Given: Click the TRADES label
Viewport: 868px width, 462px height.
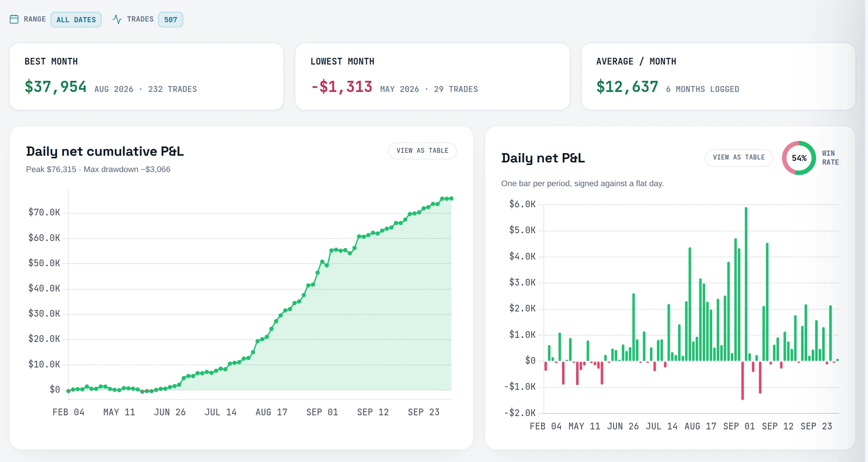Looking at the screenshot, I should pyautogui.click(x=140, y=19).
